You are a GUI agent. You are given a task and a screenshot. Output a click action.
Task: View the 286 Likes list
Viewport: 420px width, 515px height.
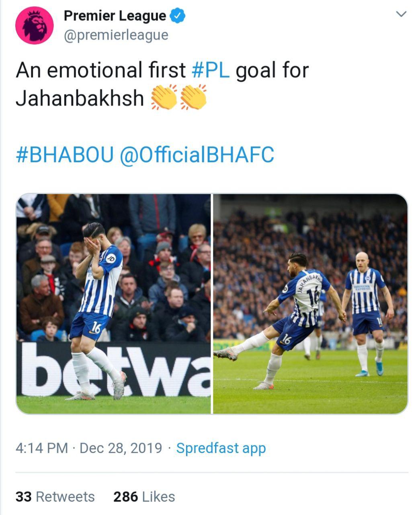[144, 497]
